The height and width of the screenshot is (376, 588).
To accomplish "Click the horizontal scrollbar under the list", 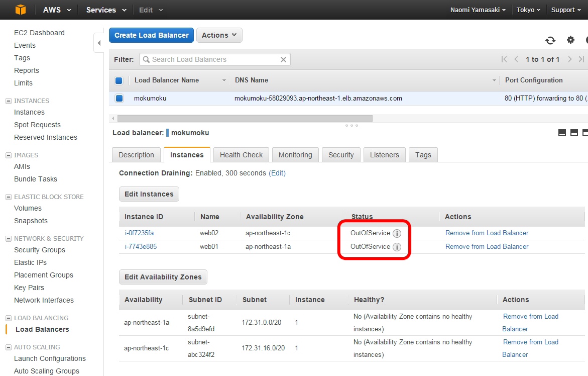I will tap(245, 119).
